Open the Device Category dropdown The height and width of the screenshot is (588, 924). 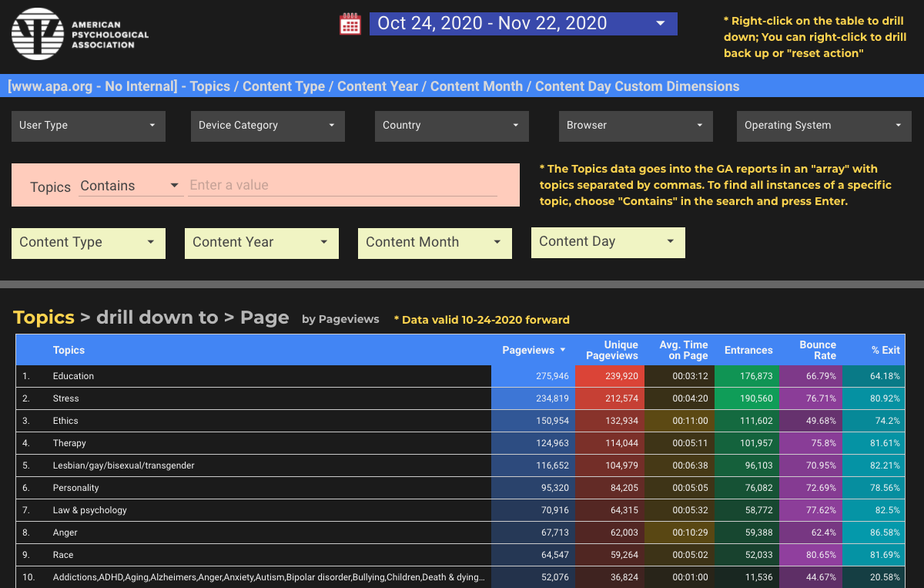point(267,126)
